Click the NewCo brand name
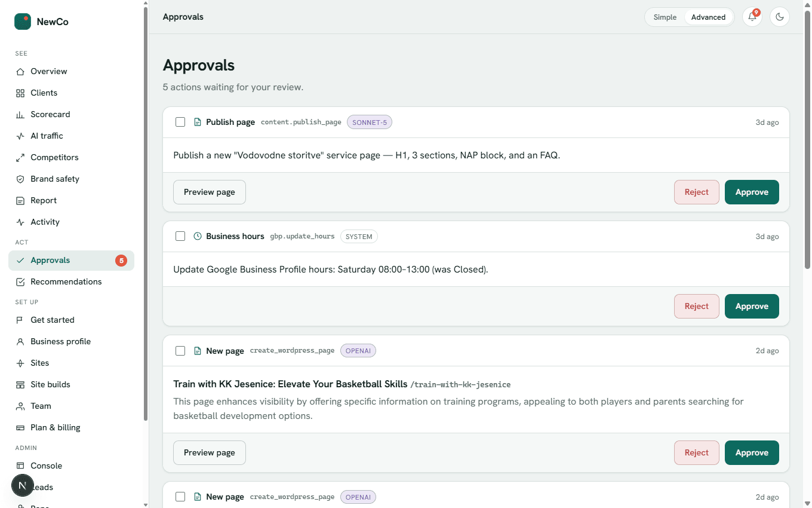The height and width of the screenshot is (508, 812). point(53,22)
